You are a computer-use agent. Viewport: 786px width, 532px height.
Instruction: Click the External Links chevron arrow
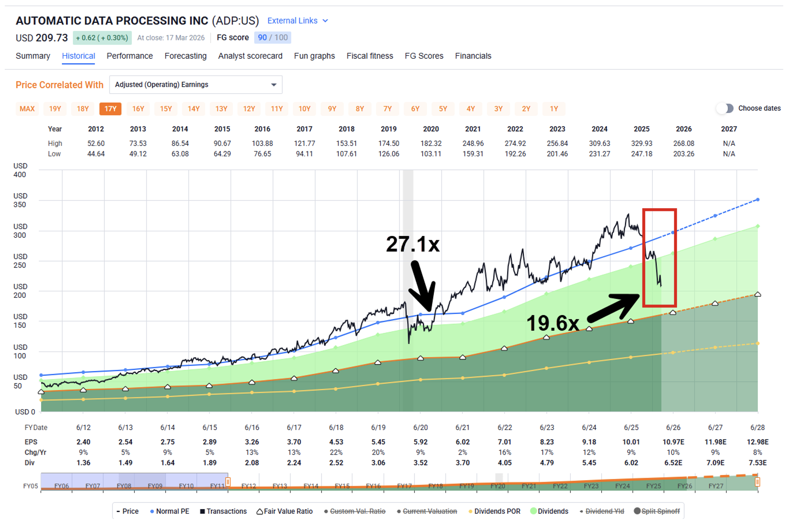[x=326, y=21]
